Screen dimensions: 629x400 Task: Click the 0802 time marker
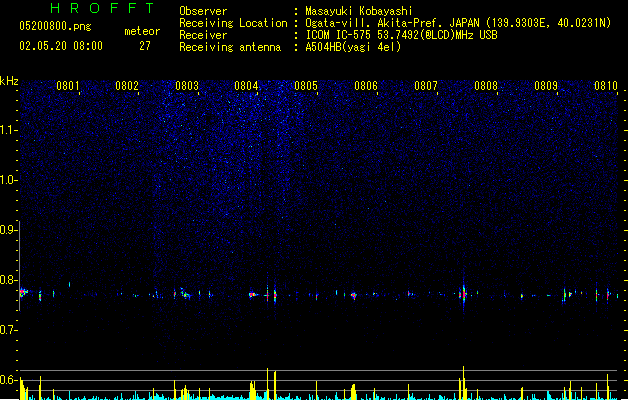(x=127, y=86)
